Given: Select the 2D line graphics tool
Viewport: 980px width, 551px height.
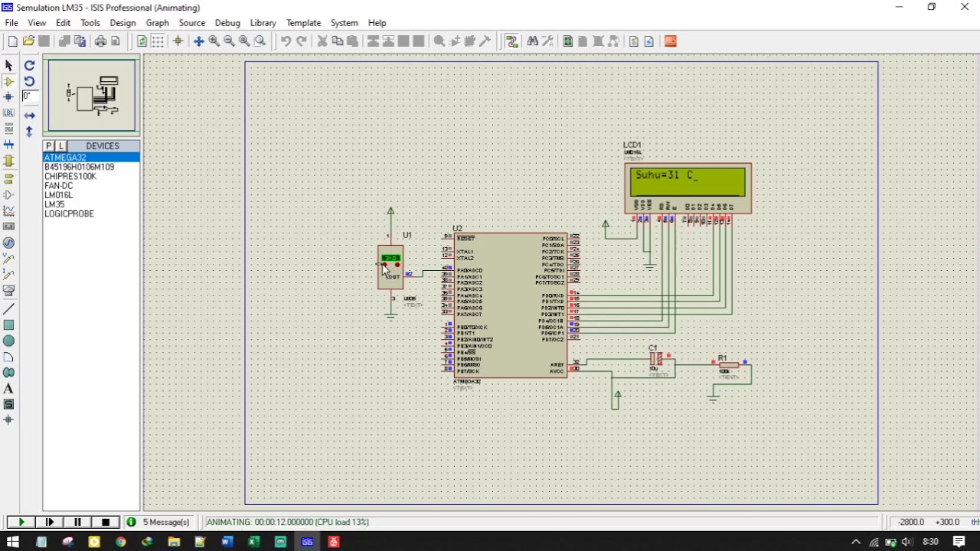Looking at the screenshot, I should 9,309.
